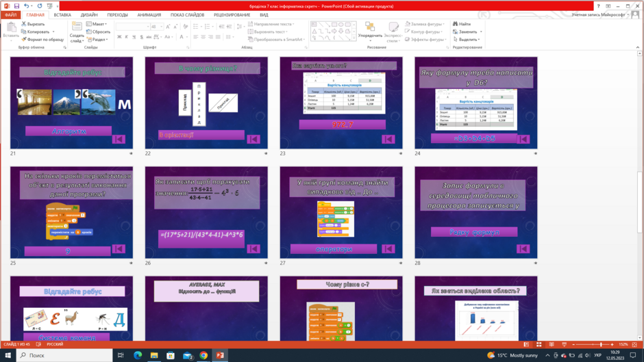Viewport: 644px width, 362px height.
Task: Expand the Раздел section dropdown
Action: [97, 40]
